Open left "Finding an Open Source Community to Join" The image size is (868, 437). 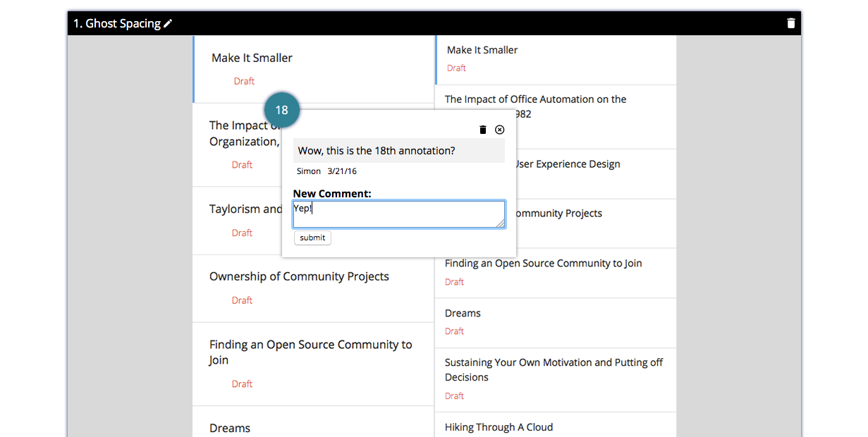(311, 352)
